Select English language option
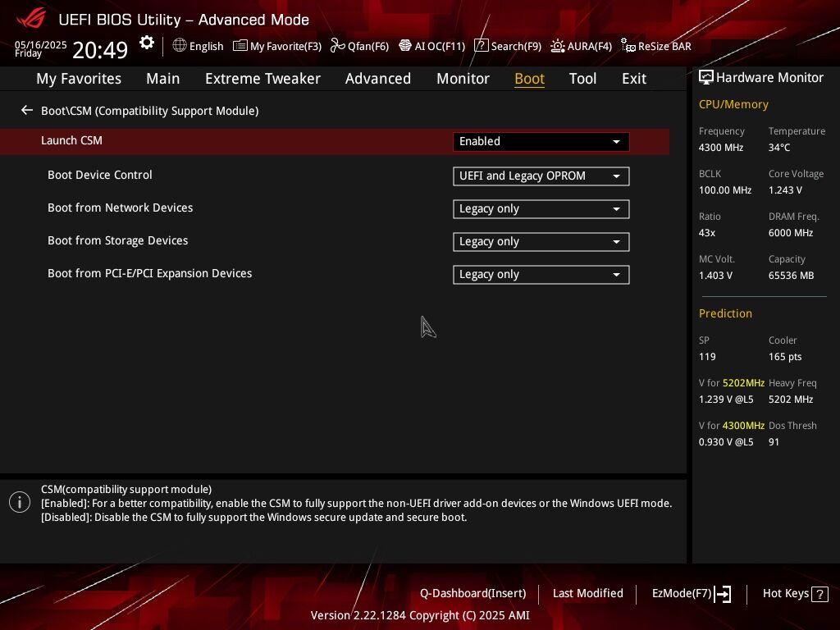This screenshot has height=630, width=840. [206, 46]
